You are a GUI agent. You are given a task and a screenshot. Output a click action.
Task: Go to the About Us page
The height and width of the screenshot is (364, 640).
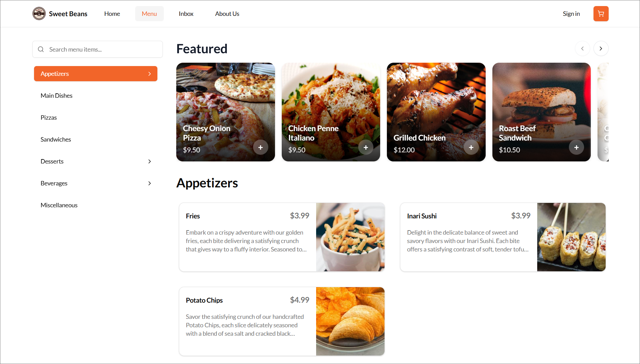227,14
